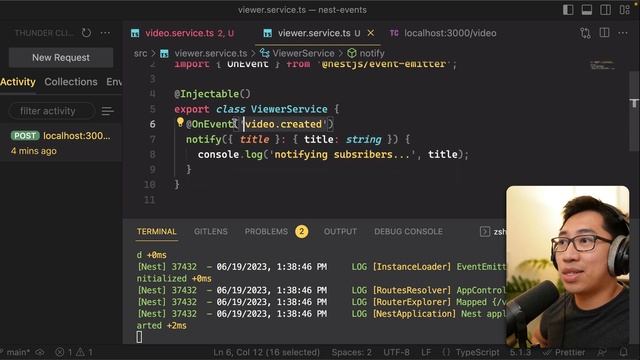
Task: Open editor more actions ellipsis
Action: (623, 33)
